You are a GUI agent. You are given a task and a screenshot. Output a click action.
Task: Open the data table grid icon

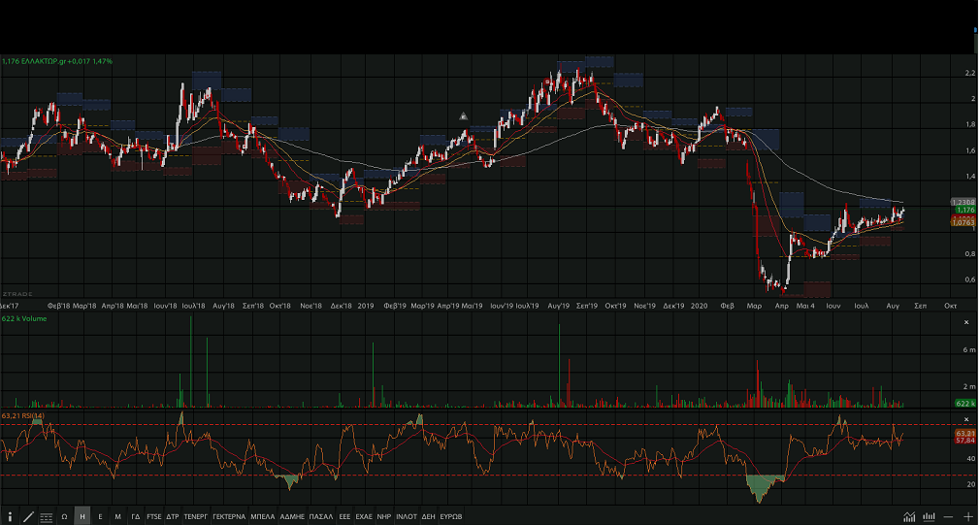point(46,517)
